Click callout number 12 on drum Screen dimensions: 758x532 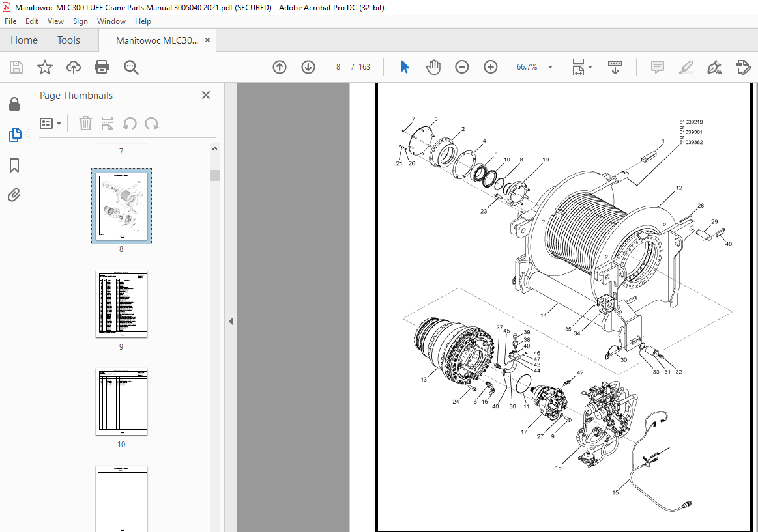(678, 188)
